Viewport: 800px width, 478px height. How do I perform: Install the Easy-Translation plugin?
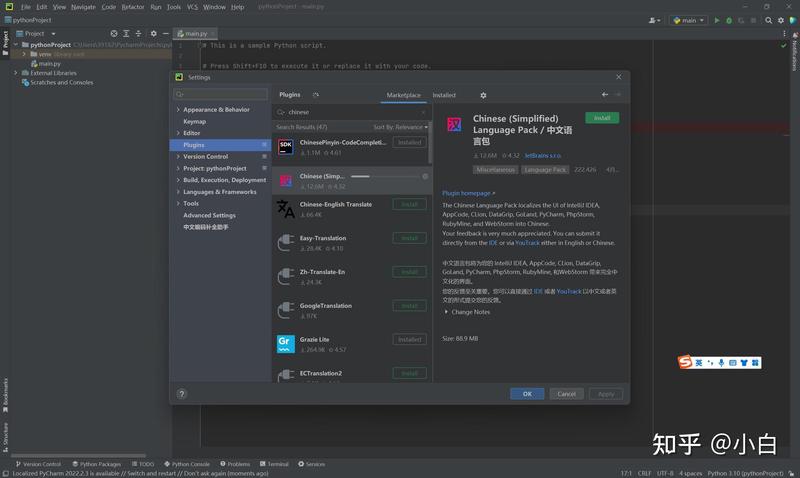click(x=409, y=238)
